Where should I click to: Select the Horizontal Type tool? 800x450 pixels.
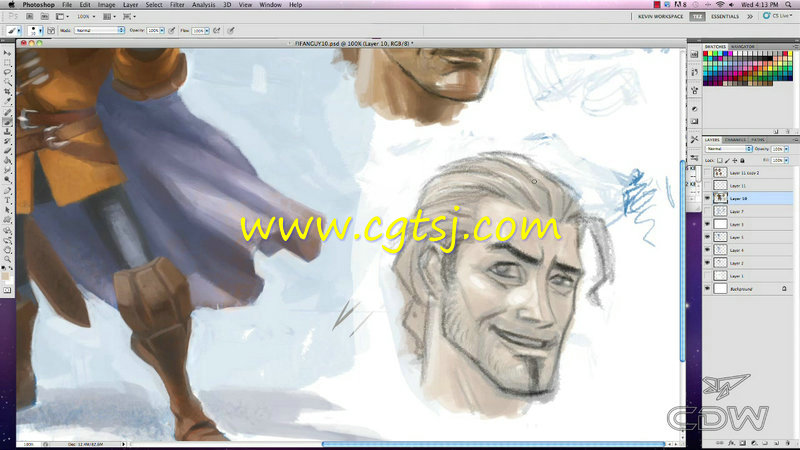pos(7,200)
